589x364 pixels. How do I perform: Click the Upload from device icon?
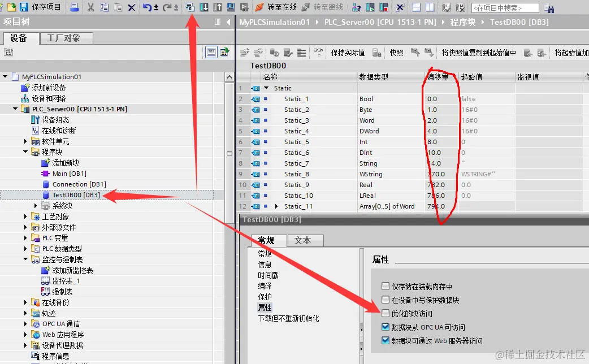tap(217, 7)
